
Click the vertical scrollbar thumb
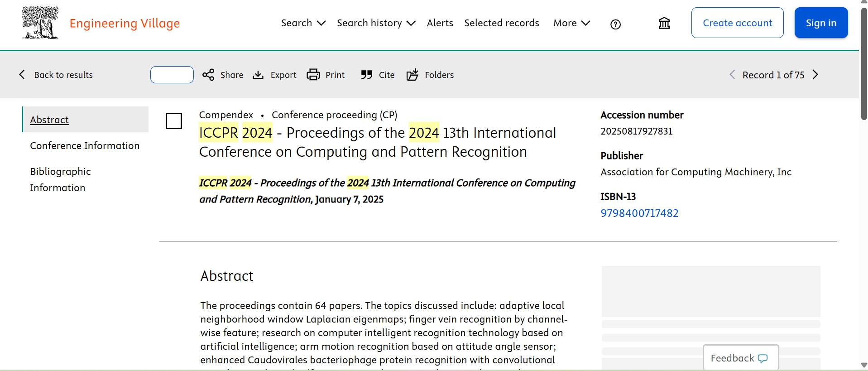[863, 63]
